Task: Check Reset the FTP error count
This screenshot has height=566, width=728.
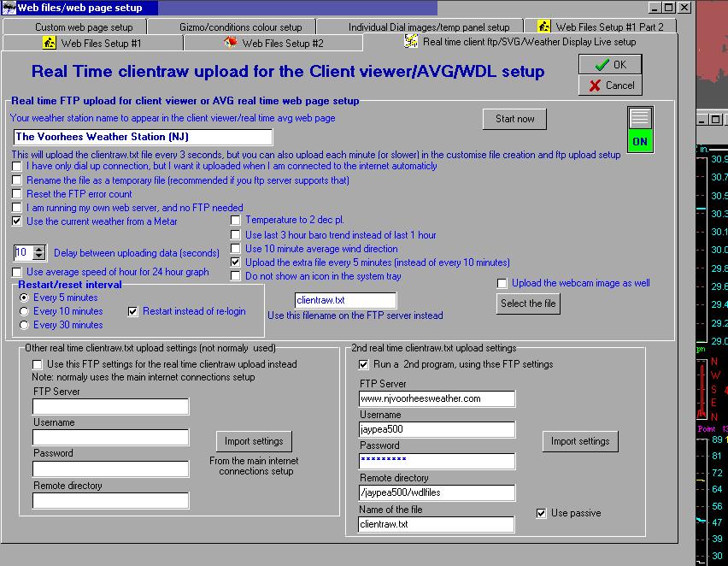Action: (x=17, y=194)
